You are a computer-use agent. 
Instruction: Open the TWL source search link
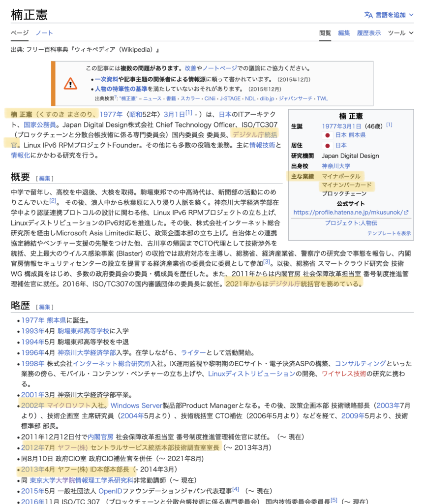click(322, 98)
